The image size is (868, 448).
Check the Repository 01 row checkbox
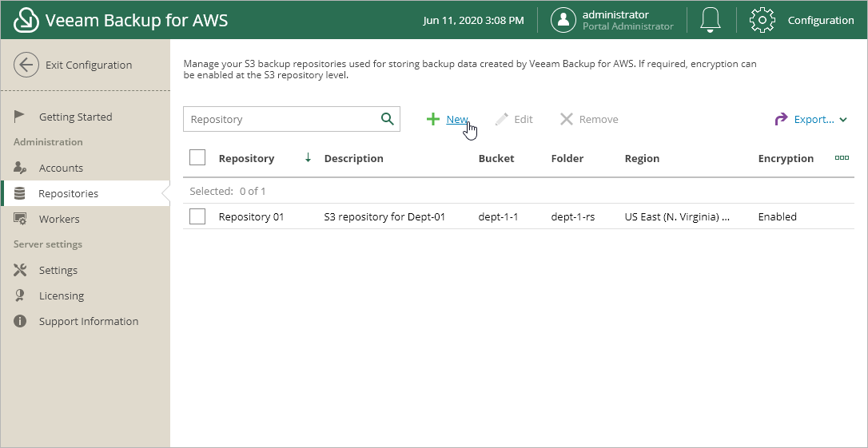click(x=197, y=216)
